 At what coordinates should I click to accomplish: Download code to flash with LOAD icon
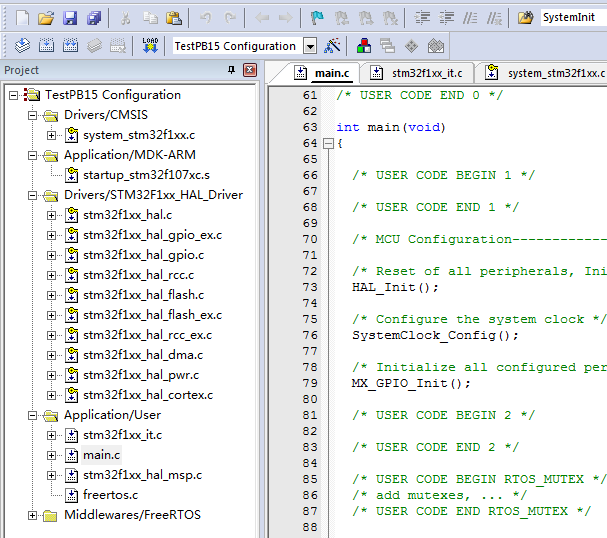tap(150, 46)
